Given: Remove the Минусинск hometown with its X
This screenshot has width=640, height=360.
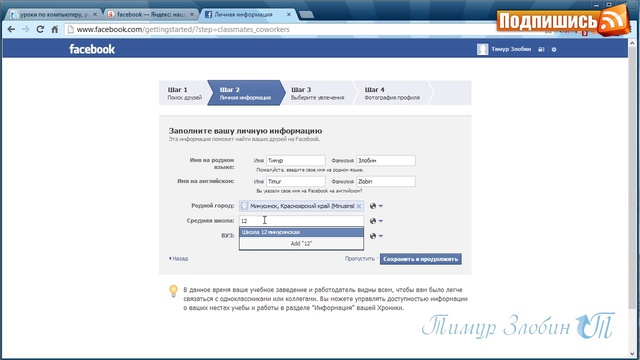Looking at the screenshot, I should click(x=359, y=206).
